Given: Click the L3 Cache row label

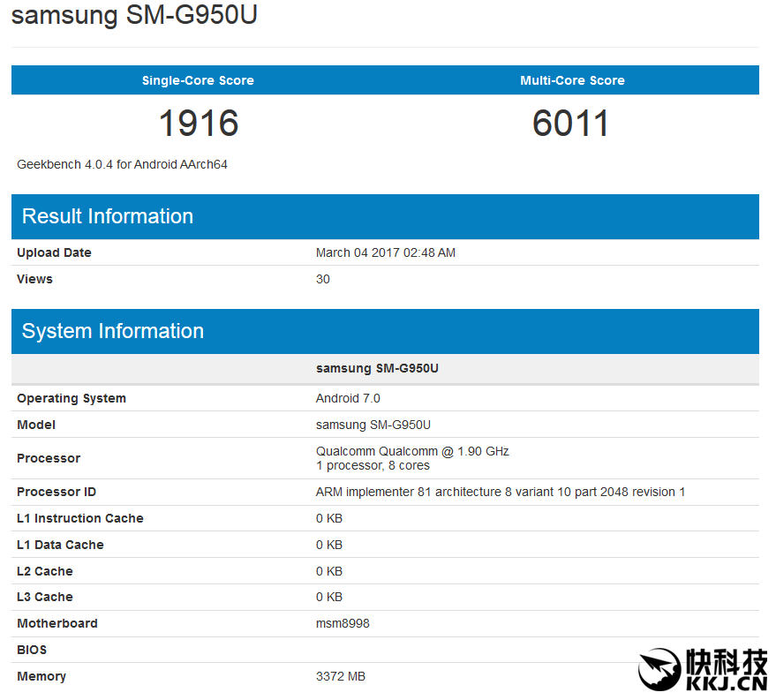Looking at the screenshot, I should (45, 597).
